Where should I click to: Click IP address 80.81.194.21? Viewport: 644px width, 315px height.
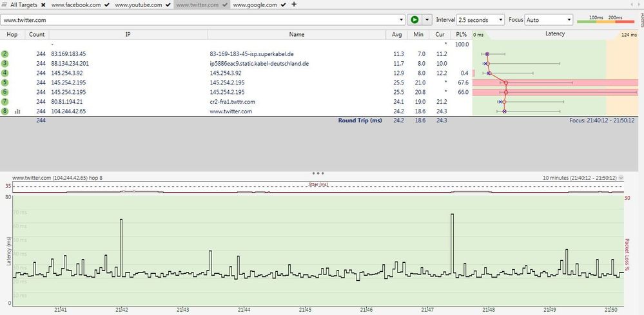pyautogui.click(x=67, y=102)
